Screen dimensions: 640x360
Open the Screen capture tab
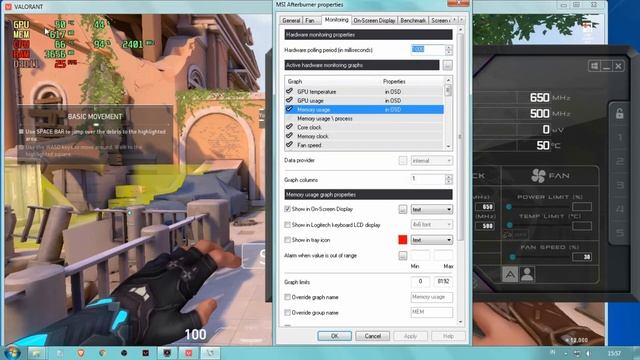click(440, 20)
